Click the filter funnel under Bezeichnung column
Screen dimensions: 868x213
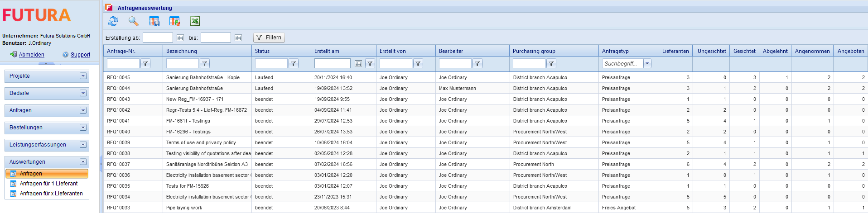pyautogui.click(x=205, y=64)
